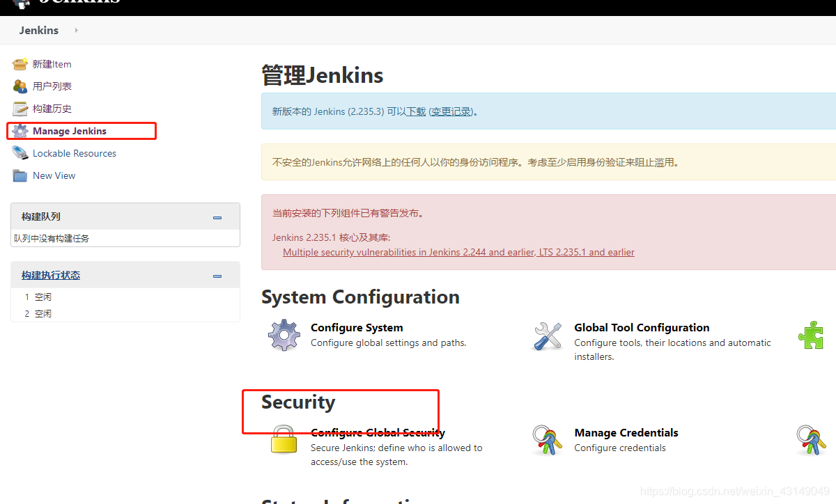836x504 pixels.
Task: Click the 管理Jenkins page heading
Action: [323, 74]
